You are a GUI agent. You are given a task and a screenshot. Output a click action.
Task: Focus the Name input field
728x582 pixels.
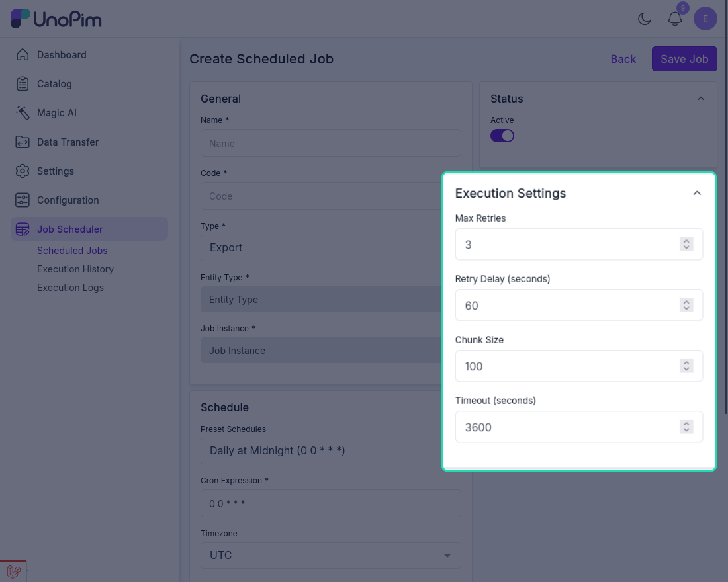330,143
